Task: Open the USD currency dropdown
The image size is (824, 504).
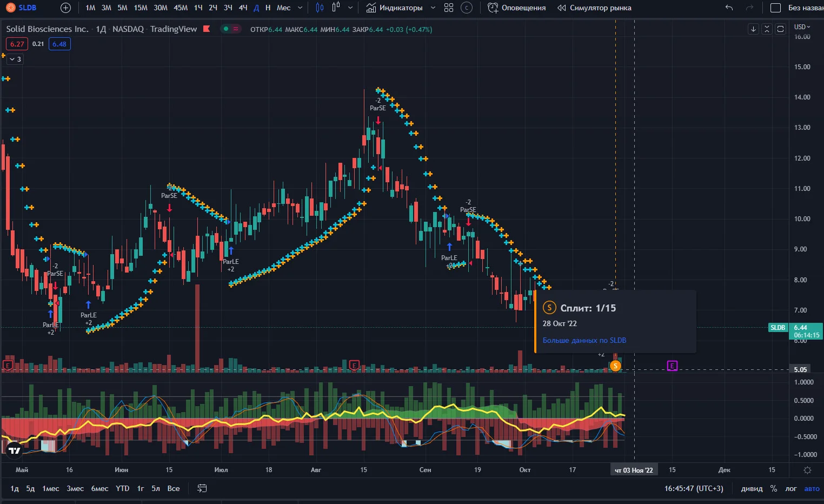Action: click(x=802, y=27)
